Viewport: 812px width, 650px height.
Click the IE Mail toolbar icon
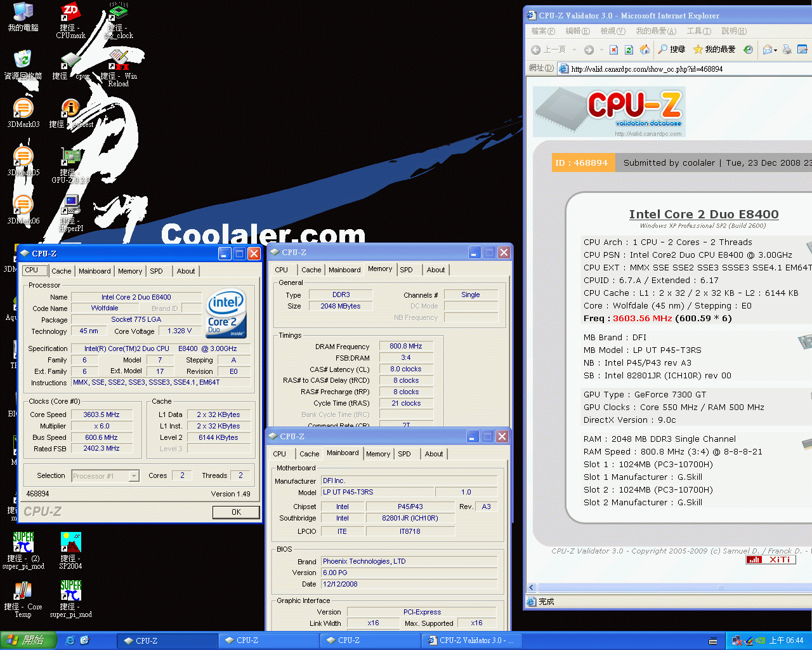(x=768, y=50)
